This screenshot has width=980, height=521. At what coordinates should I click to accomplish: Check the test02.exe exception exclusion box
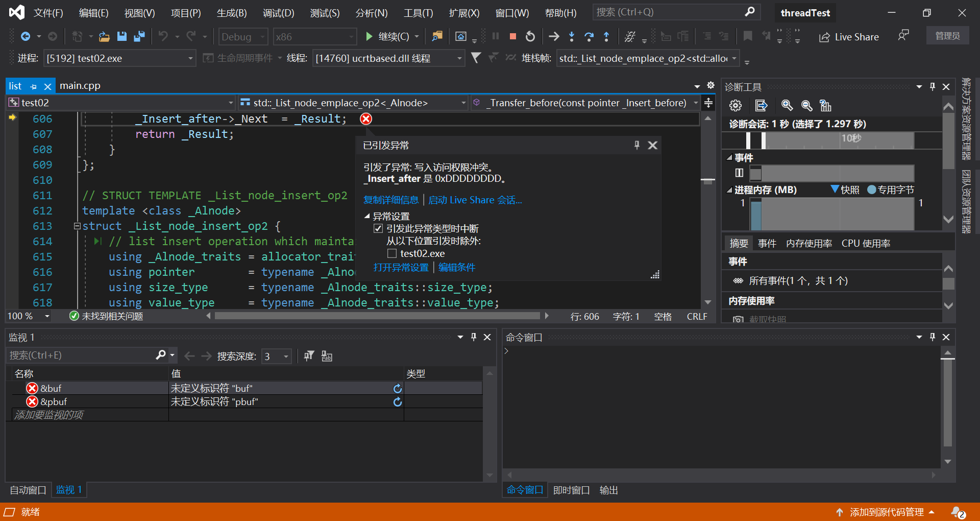392,254
